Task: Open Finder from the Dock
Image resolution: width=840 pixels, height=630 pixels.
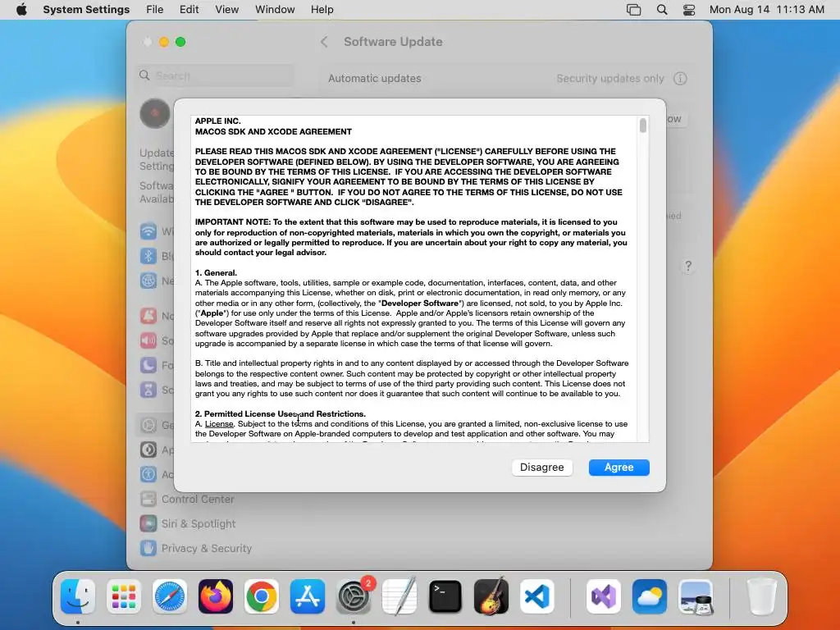Action: [78, 596]
